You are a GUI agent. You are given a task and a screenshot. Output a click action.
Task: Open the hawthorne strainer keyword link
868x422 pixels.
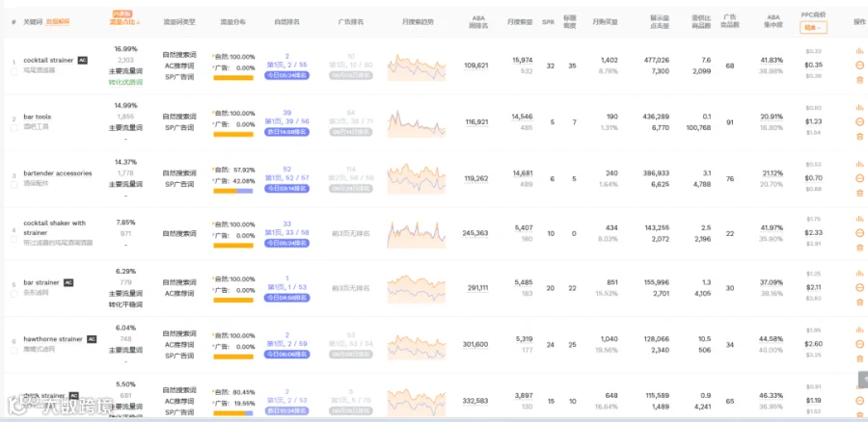pyautogui.click(x=53, y=339)
